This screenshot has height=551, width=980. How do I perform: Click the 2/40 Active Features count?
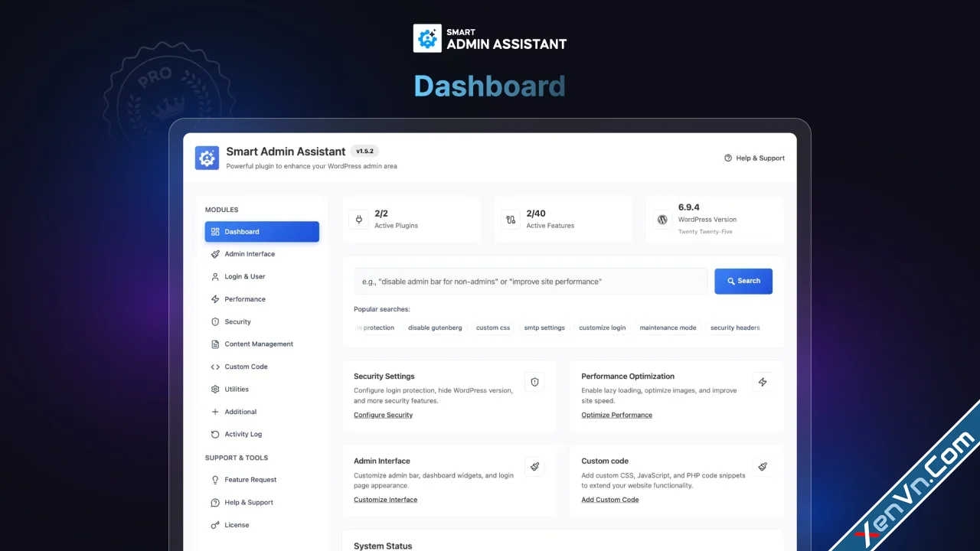click(536, 214)
